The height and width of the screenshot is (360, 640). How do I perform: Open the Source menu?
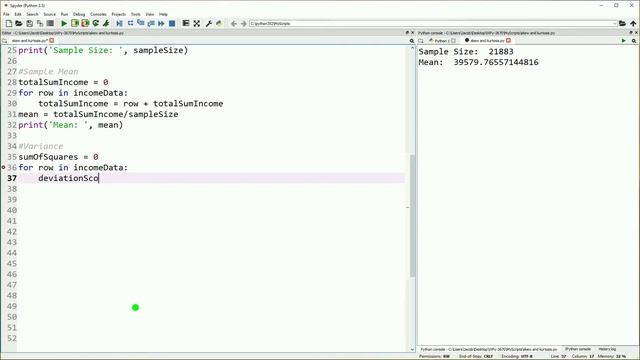pyautogui.click(x=49, y=14)
